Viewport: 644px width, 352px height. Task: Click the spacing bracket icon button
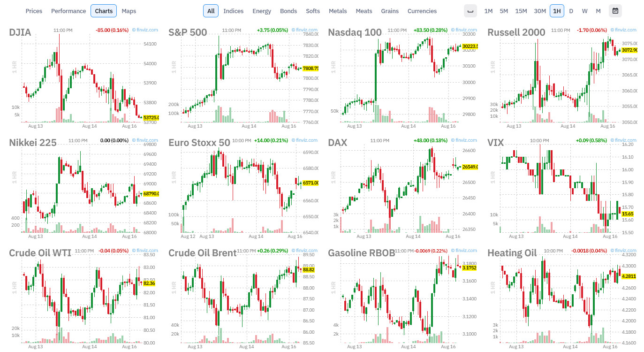tap(470, 11)
